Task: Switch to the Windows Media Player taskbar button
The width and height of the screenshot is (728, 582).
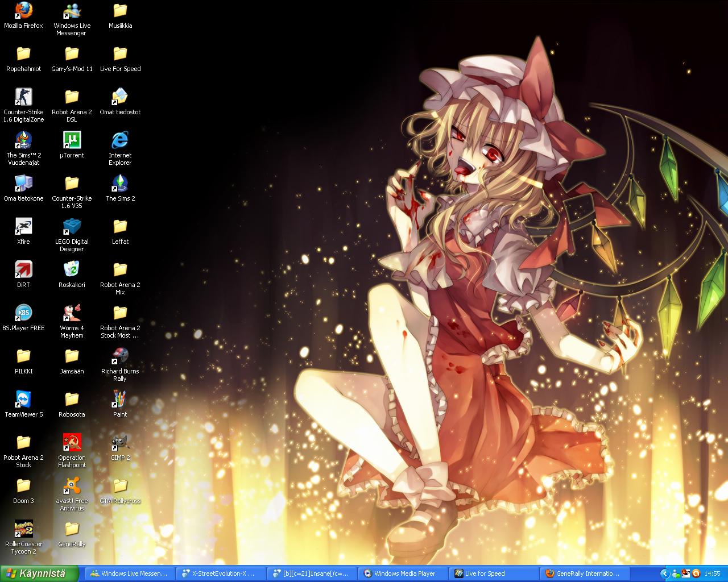Action: [x=403, y=573]
